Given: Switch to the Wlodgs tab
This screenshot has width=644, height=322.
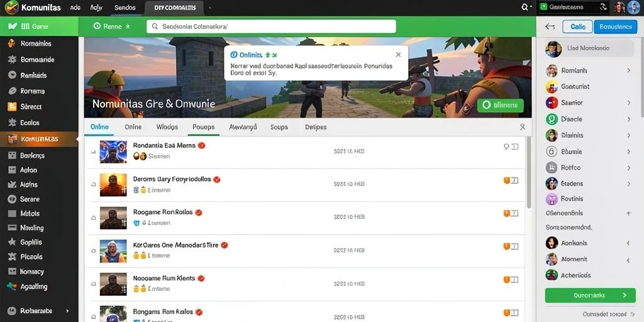Looking at the screenshot, I should coord(167,127).
